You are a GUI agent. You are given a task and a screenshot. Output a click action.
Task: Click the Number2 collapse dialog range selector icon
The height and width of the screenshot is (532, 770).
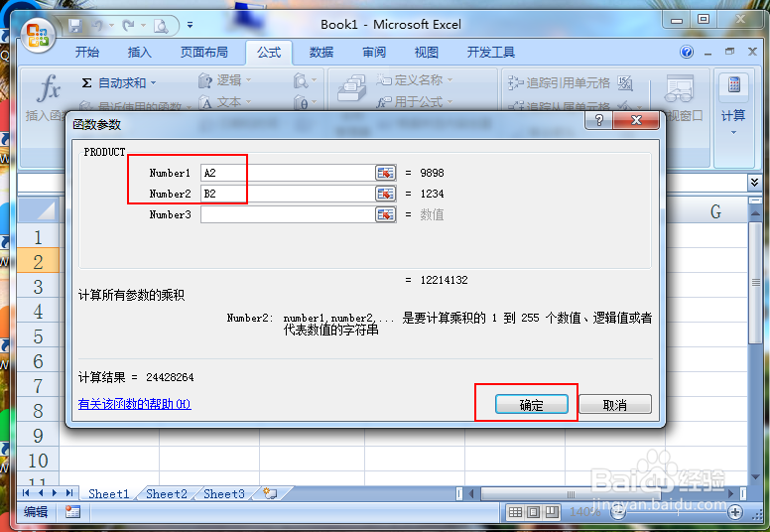point(385,194)
